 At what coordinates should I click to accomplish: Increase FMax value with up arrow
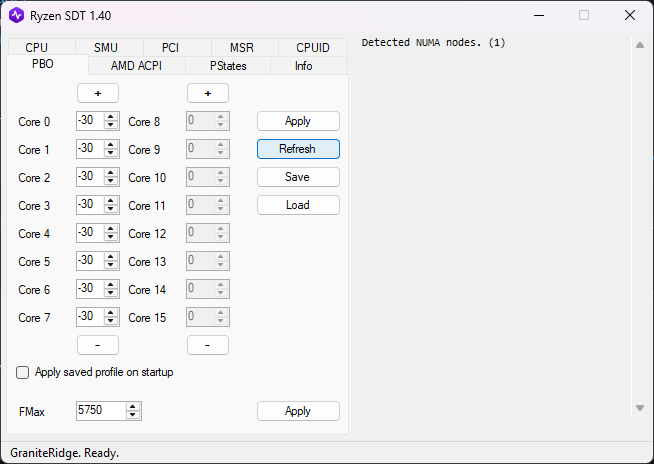coord(133,407)
